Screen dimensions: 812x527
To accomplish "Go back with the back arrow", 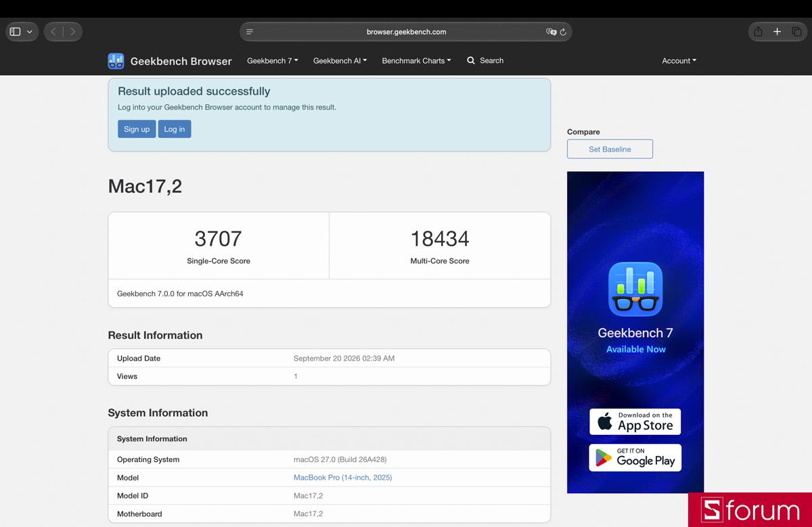I will coord(53,32).
